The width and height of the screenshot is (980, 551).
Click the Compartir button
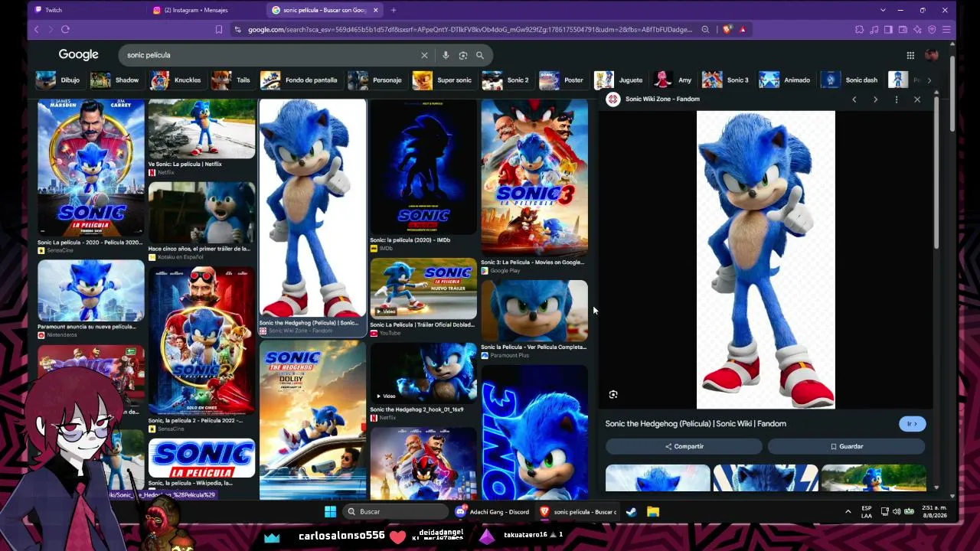(x=684, y=447)
